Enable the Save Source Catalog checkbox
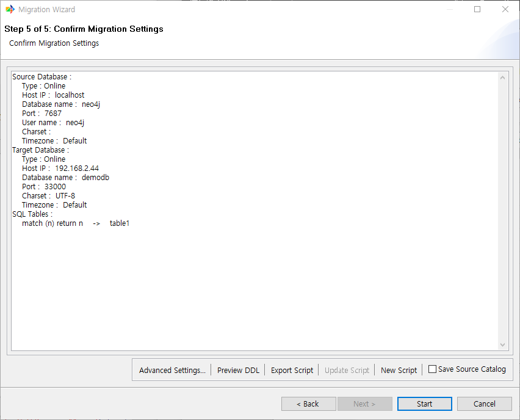 point(433,369)
